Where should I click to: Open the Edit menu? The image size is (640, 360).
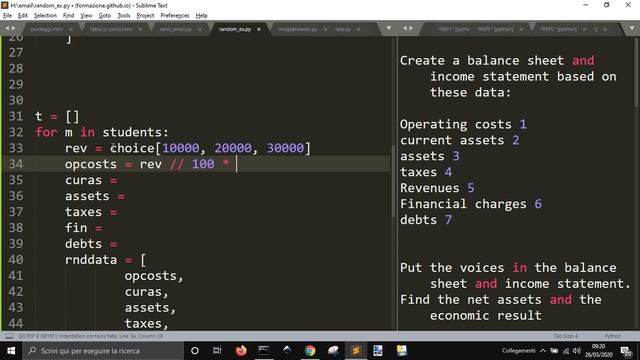tap(23, 16)
